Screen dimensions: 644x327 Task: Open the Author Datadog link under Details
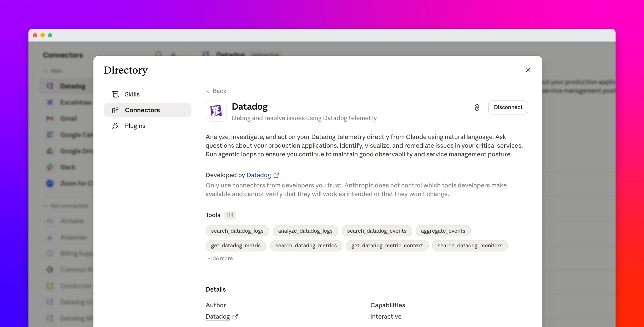click(x=217, y=316)
